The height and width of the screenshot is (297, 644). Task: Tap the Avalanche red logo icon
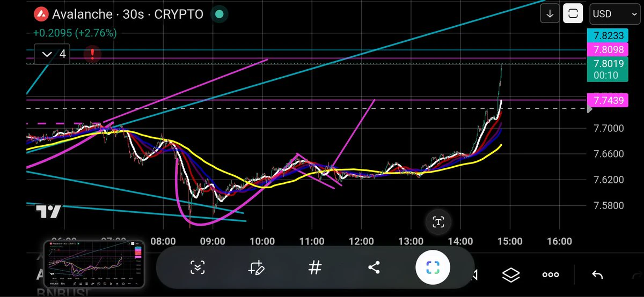41,14
